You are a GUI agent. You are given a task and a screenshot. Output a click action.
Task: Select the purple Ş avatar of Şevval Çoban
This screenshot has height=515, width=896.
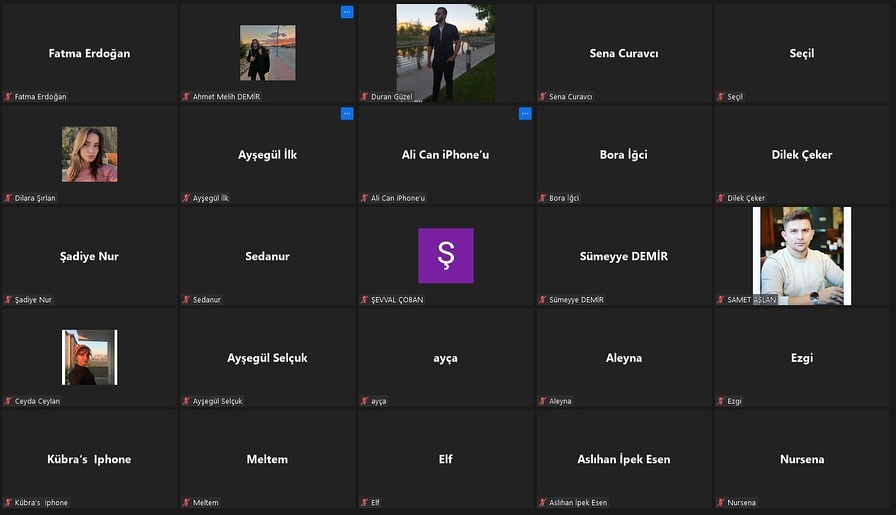[445, 256]
